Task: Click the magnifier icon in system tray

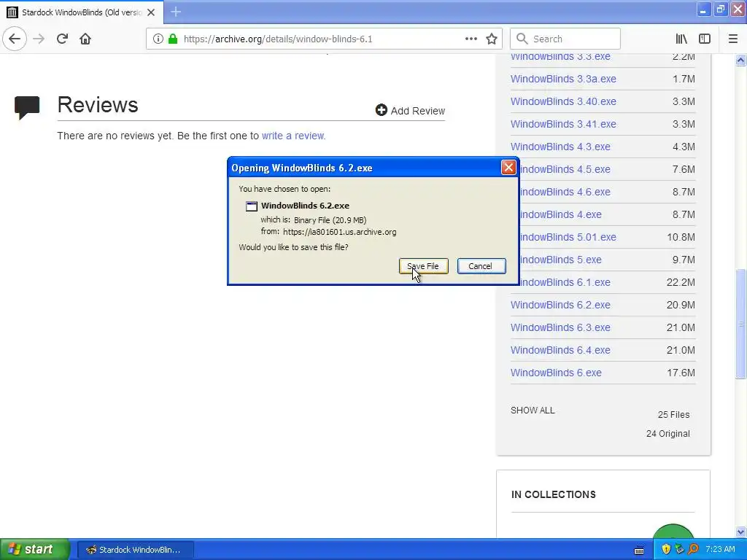Action: tap(694, 550)
